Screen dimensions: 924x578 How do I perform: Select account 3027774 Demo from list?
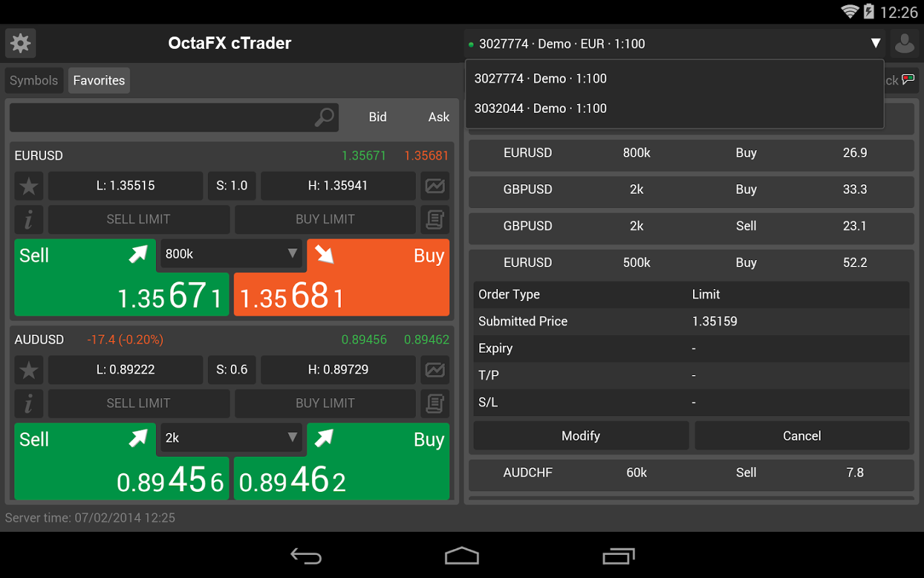[674, 78]
